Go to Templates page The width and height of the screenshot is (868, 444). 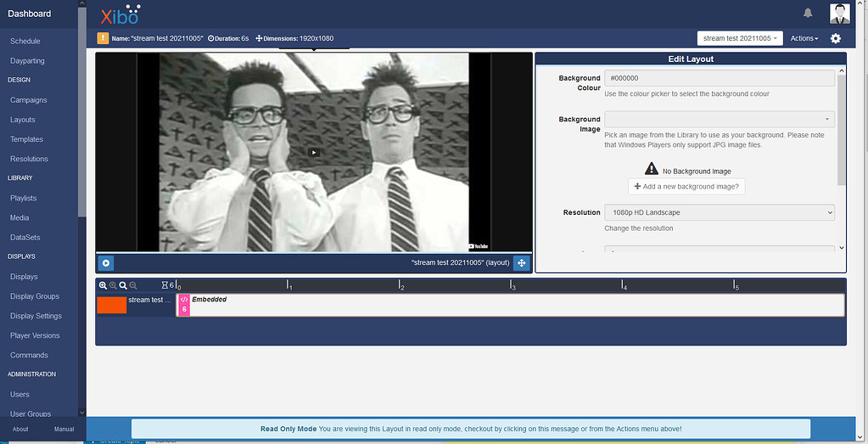[26, 139]
